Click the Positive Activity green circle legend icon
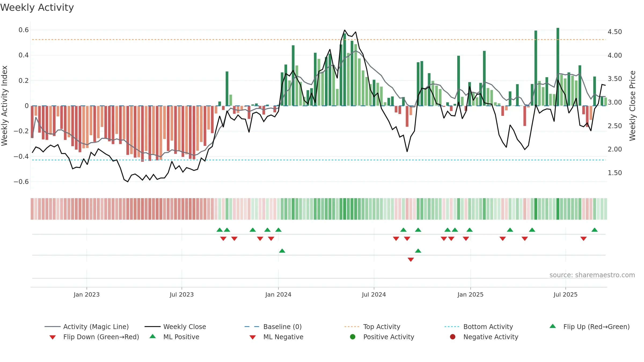Image resolution: width=644 pixels, height=362 pixels. (353, 337)
